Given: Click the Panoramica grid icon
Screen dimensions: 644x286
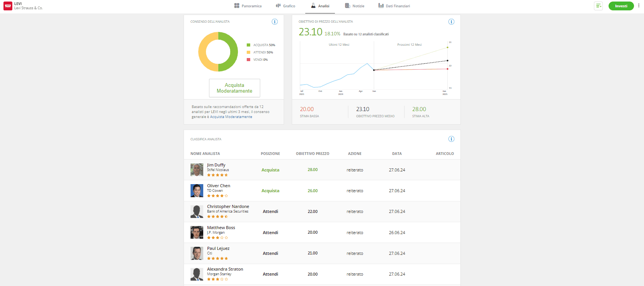Looking at the screenshot, I should (237, 6).
